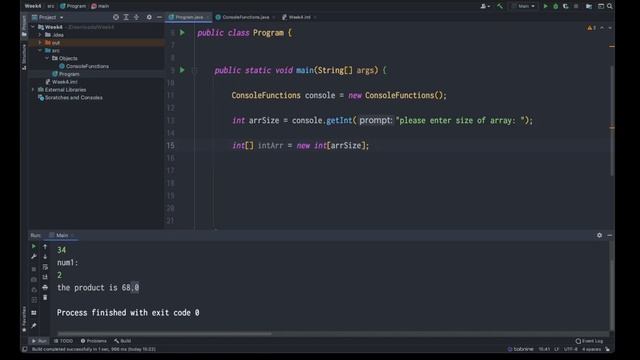Toggle soft-wrap in Run console
The height and width of the screenshot is (360, 640).
click(x=45, y=267)
